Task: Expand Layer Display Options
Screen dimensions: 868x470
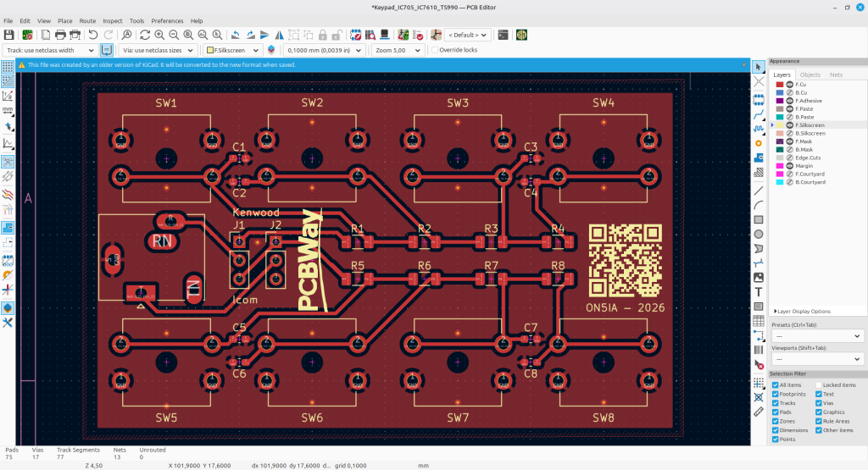Action: [x=803, y=312]
